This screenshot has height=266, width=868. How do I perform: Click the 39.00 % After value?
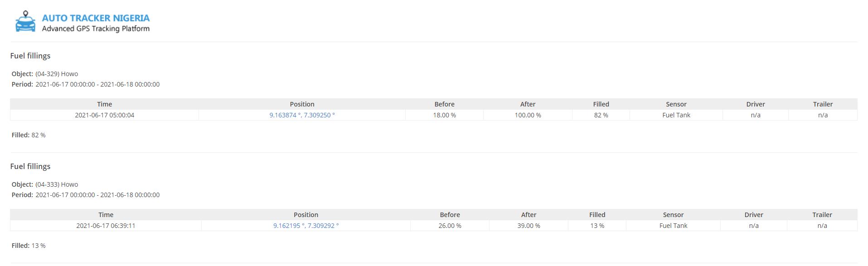point(529,226)
